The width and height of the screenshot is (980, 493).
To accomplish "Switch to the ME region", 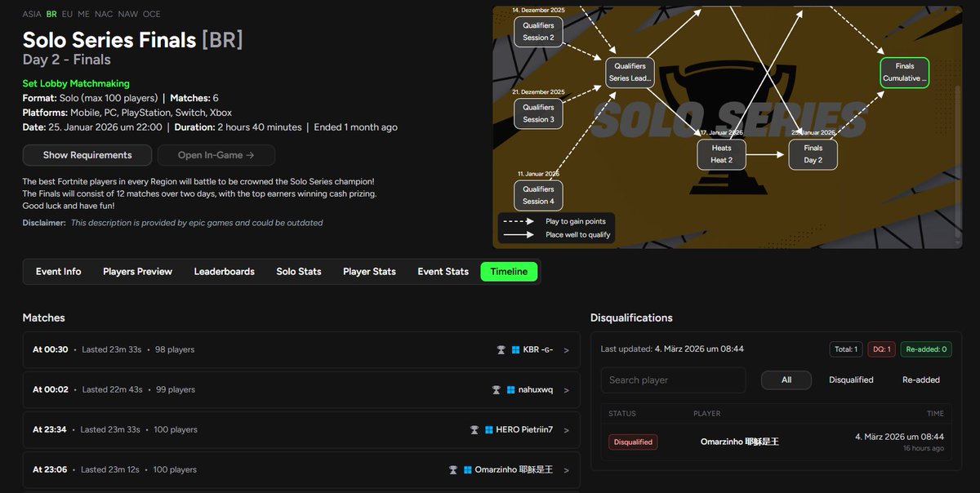I will tap(83, 14).
